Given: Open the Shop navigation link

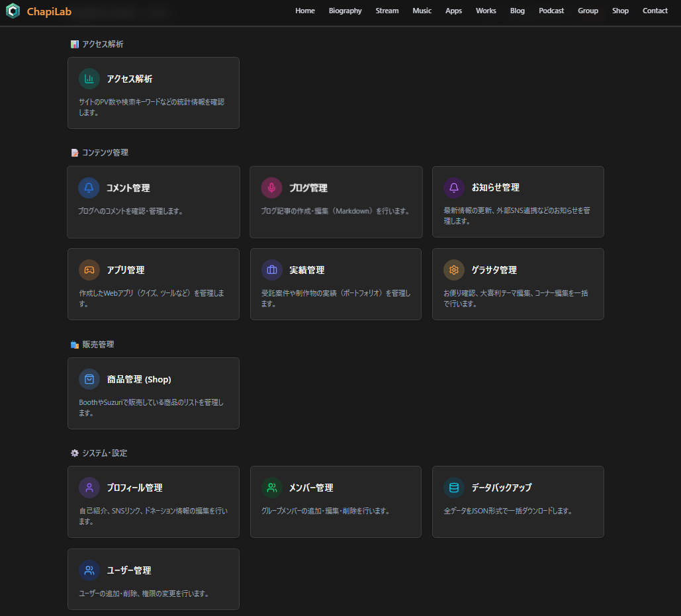Looking at the screenshot, I should (x=620, y=11).
